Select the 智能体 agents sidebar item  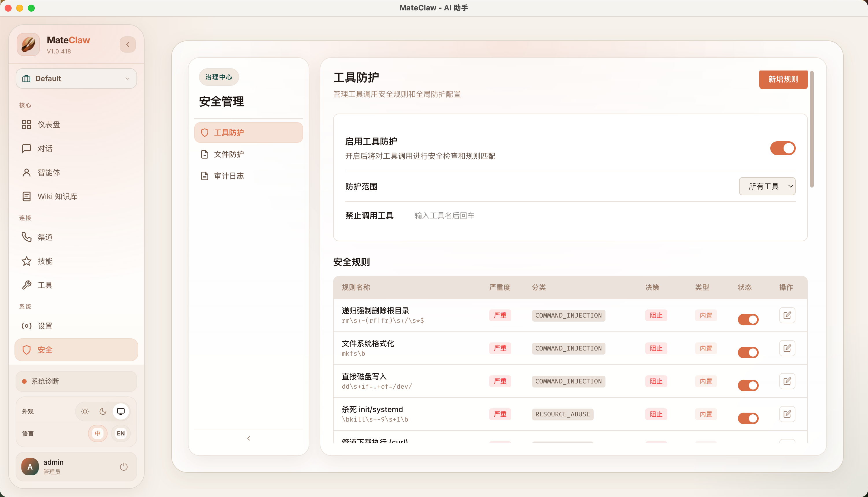tap(48, 173)
